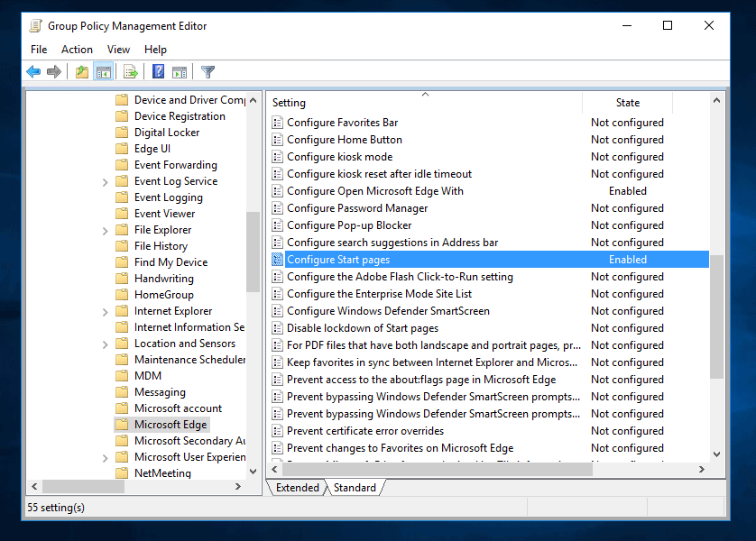Viewport: 756px width, 541px height.
Task: Click folder icon of Microsoft Edge
Action: (122, 425)
